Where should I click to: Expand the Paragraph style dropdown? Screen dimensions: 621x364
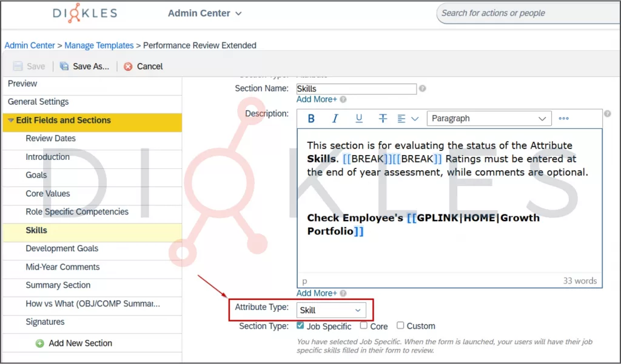[489, 119]
